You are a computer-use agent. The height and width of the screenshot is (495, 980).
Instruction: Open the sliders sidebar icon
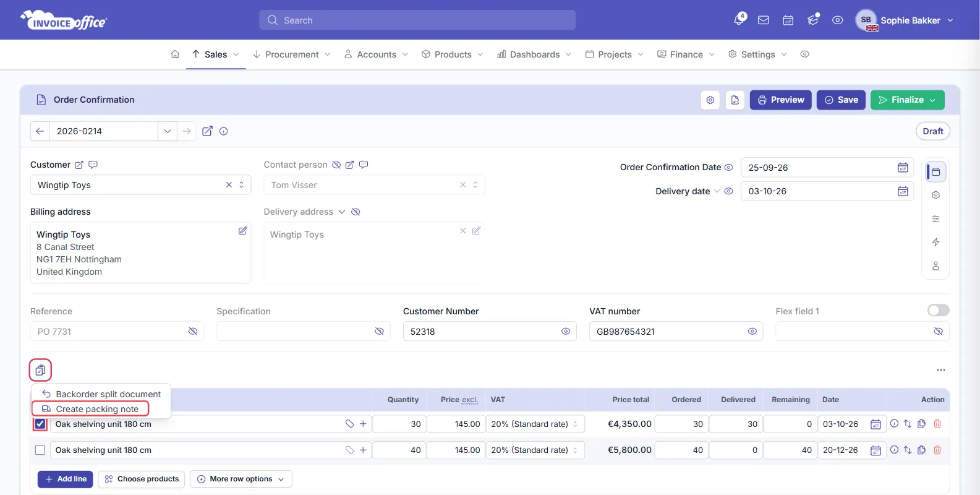tap(935, 218)
